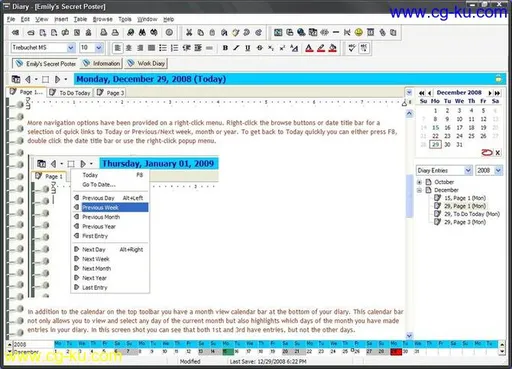Click the Monday, December 29, 2008 title bar

click(x=289, y=79)
